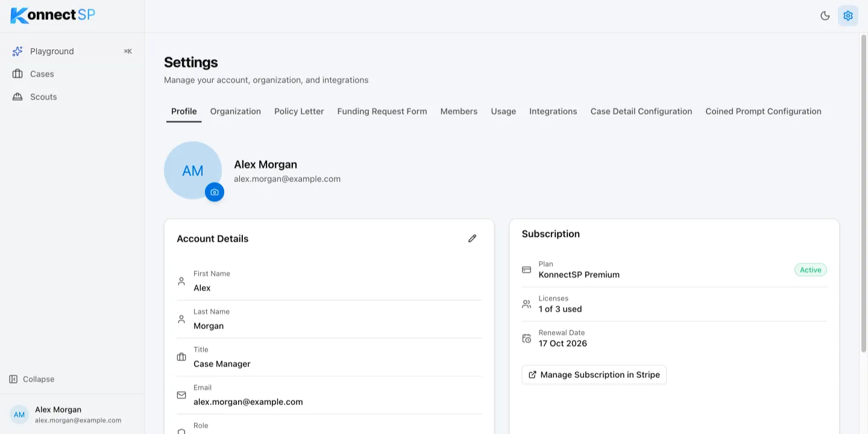Click the Scouts hat icon
The height and width of the screenshot is (434, 868).
tap(17, 97)
